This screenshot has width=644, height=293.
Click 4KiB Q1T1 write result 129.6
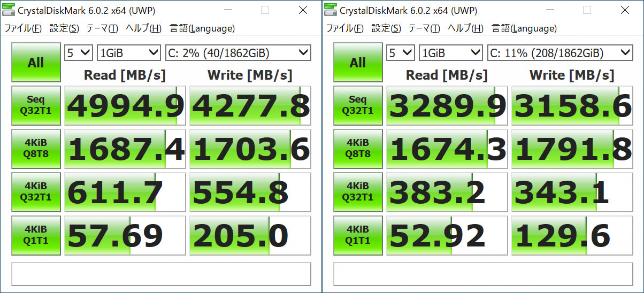coord(572,236)
